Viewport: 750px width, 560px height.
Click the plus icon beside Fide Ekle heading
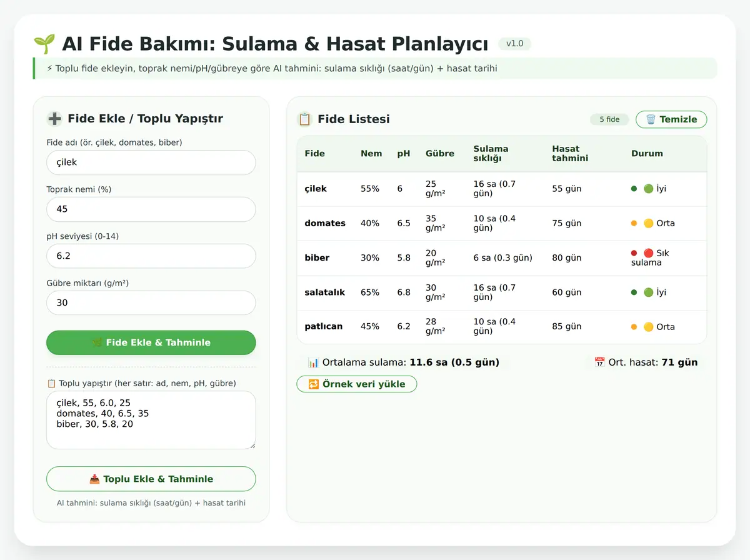(54, 119)
